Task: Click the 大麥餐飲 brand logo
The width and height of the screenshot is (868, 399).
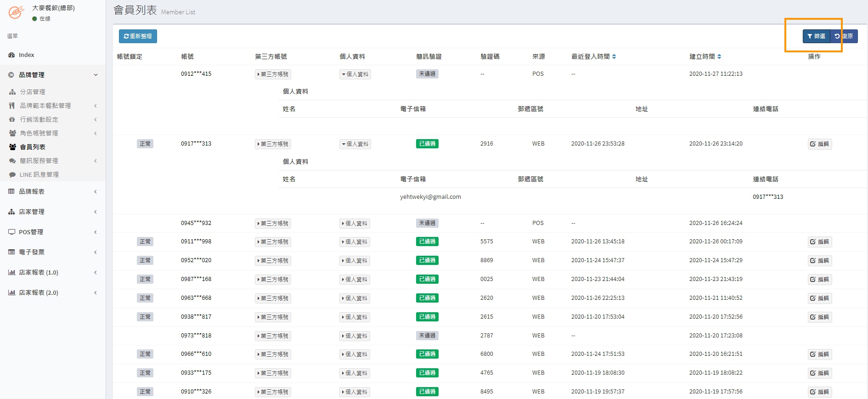Action: tap(16, 12)
